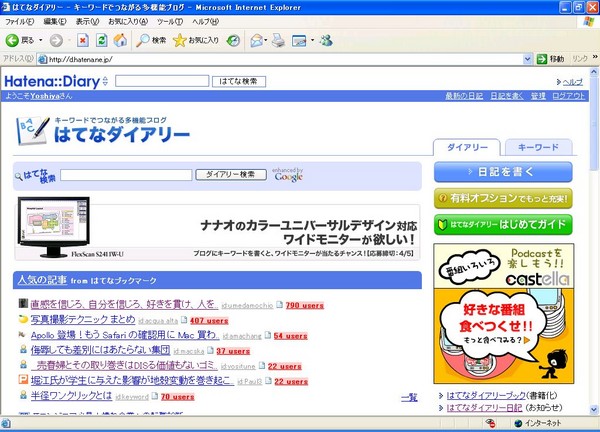Click the Stop page loading icon
This screenshot has width=600, height=432.
83,40
